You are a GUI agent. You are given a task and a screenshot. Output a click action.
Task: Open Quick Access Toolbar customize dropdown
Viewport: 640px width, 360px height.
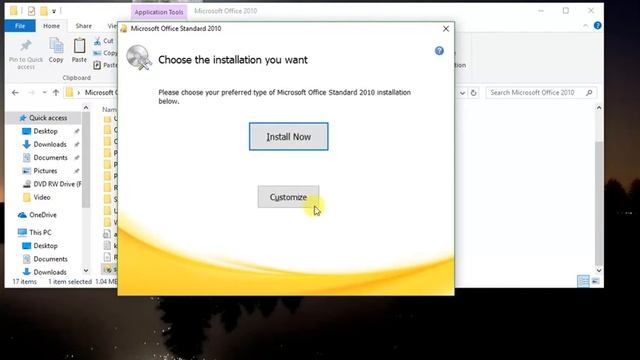click(54, 11)
